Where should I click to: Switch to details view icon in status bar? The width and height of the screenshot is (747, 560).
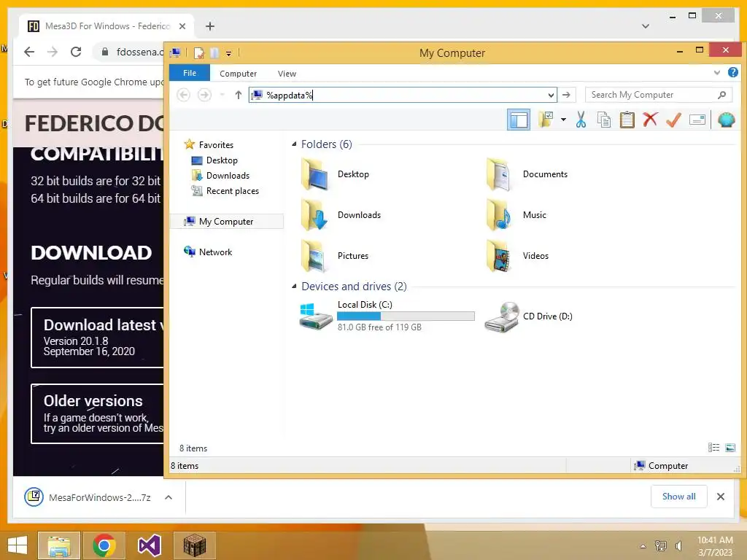click(x=713, y=447)
